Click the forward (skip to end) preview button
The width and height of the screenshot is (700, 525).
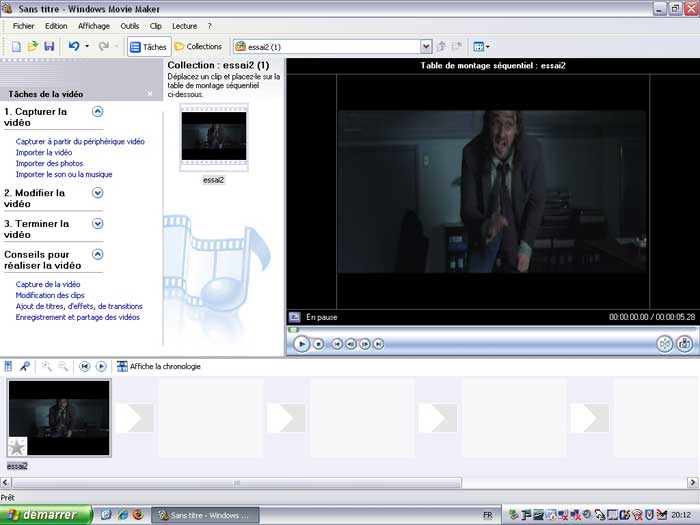click(379, 344)
